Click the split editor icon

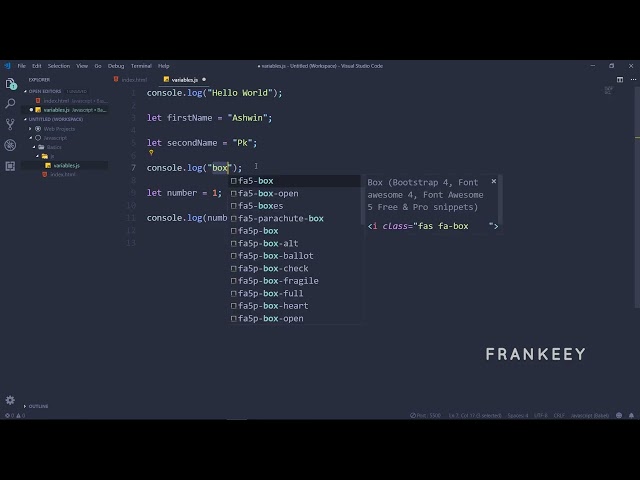[620, 80]
